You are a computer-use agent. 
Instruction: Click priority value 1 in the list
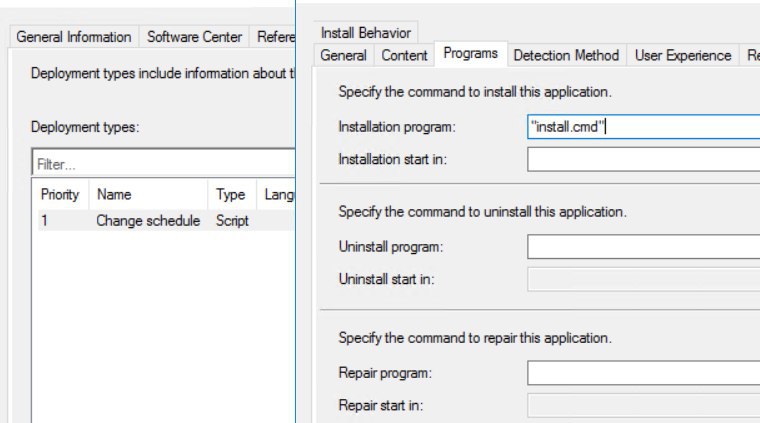[45, 221]
